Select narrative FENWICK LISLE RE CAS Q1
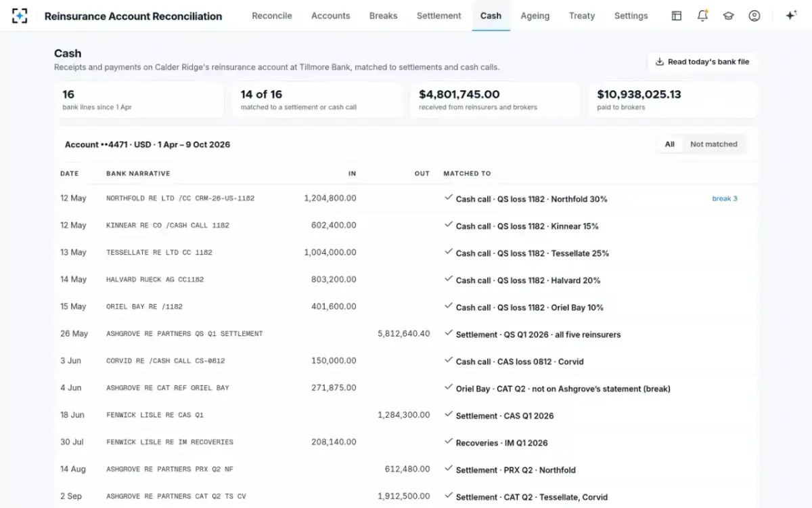This screenshot has height=508, width=812. (155, 415)
